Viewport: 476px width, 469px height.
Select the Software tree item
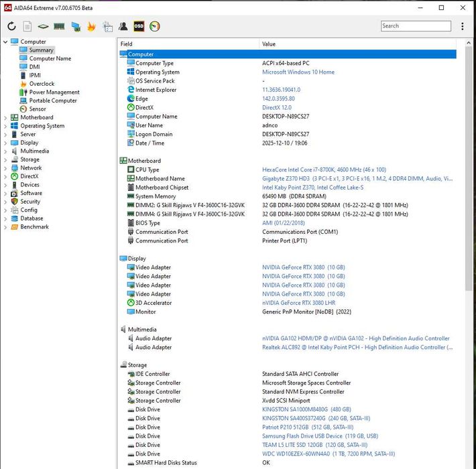point(32,193)
